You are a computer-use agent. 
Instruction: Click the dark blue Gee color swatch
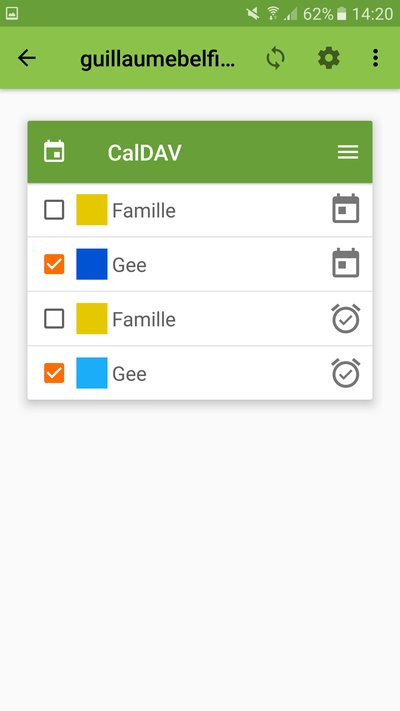[x=92, y=264]
